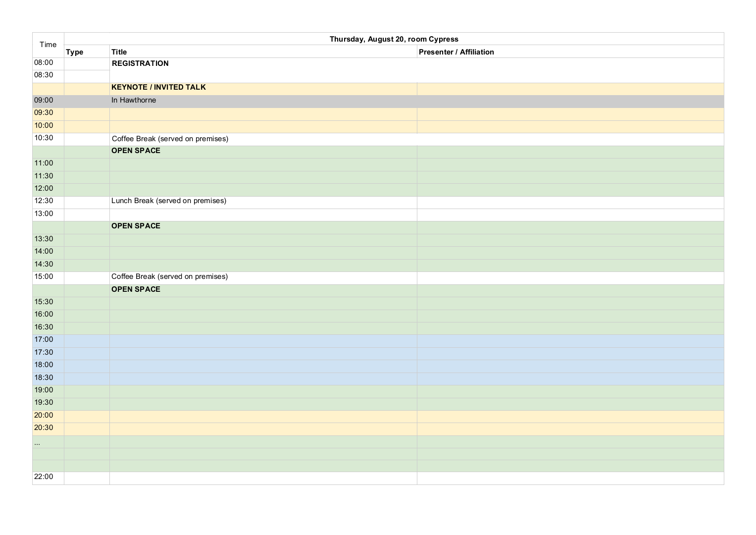756x535 pixels.
Task: Click the 08:00 time cell
Action: [x=44, y=63]
